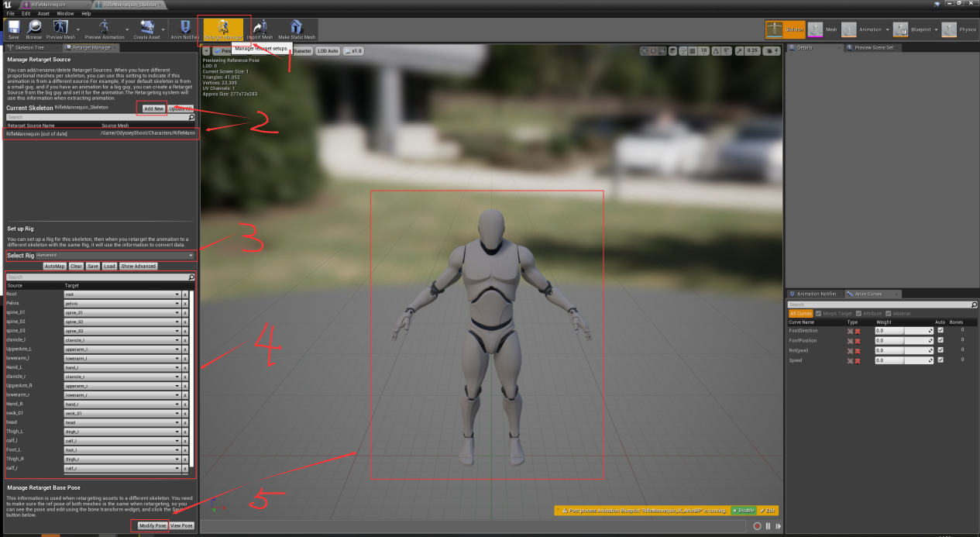The width and height of the screenshot is (980, 537).
Task: Switch to the Preview Scene Settings tab
Action: click(x=874, y=48)
